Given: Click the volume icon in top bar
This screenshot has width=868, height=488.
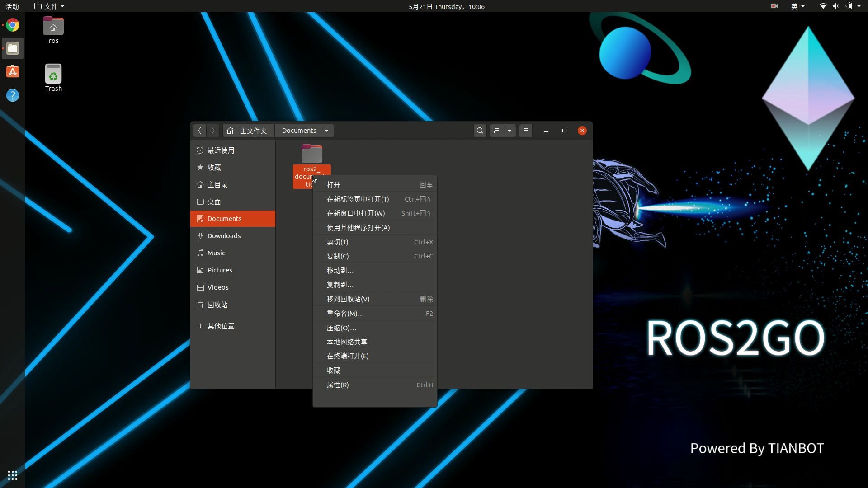Looking at the screenshot, I should point(835,6).
